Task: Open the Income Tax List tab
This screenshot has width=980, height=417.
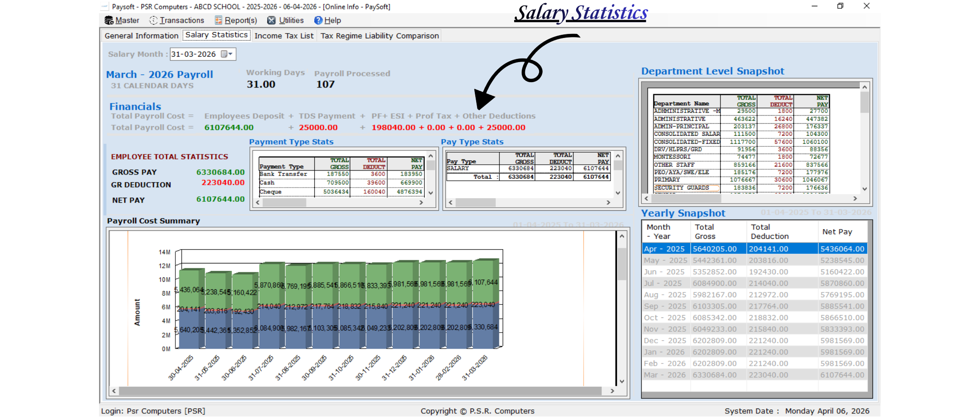Action: click(x=284, y=36)
